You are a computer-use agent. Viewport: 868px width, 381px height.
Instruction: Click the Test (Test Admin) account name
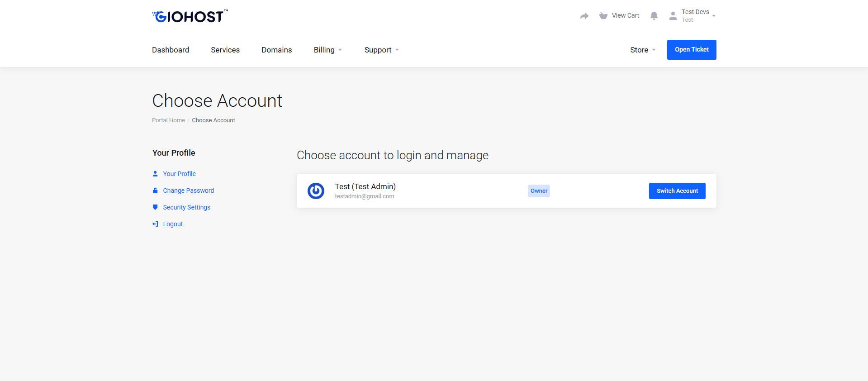(x=365, y=186)
